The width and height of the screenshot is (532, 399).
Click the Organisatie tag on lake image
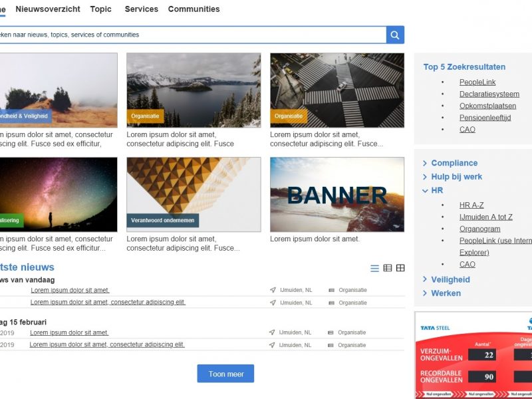pyautogui.click(x=145, y=116)
